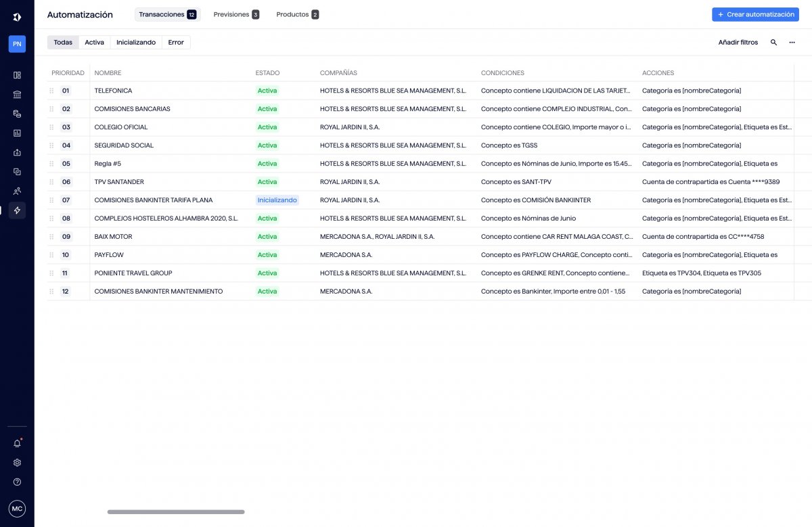The width and height of the screenshot is (812, 527).
Task: Open the PN workspace switcher
Action: (x=17, y=44)
